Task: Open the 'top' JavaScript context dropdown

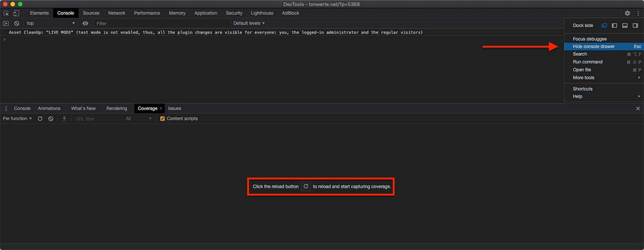Action: [51, 23]
